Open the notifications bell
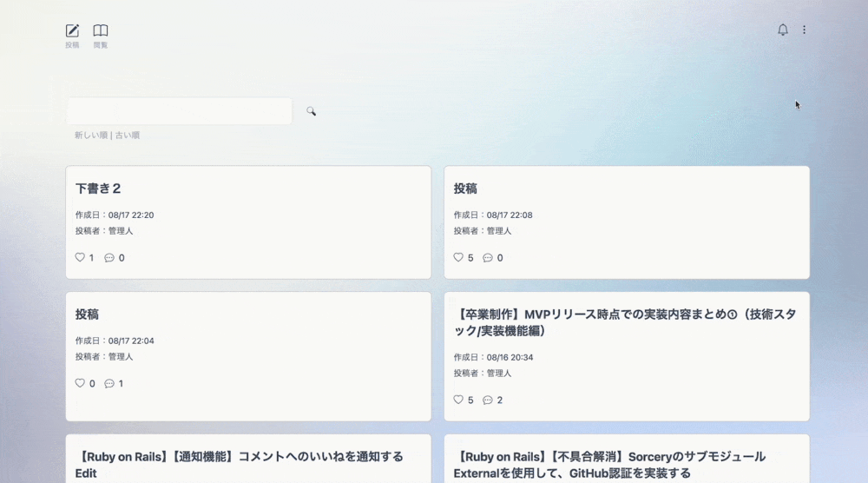The height and width of the screenshot is (483, 868). click(x=783, y=30)
